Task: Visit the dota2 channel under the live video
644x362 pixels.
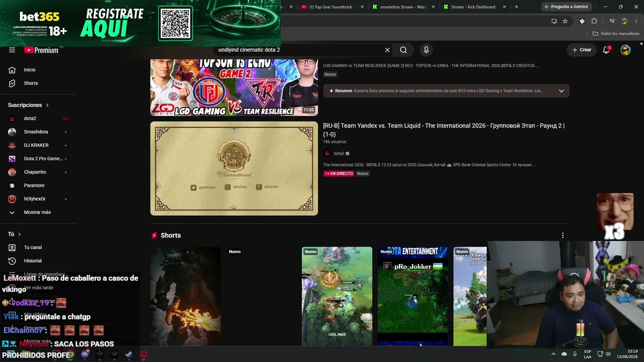Action: point(339,153)
